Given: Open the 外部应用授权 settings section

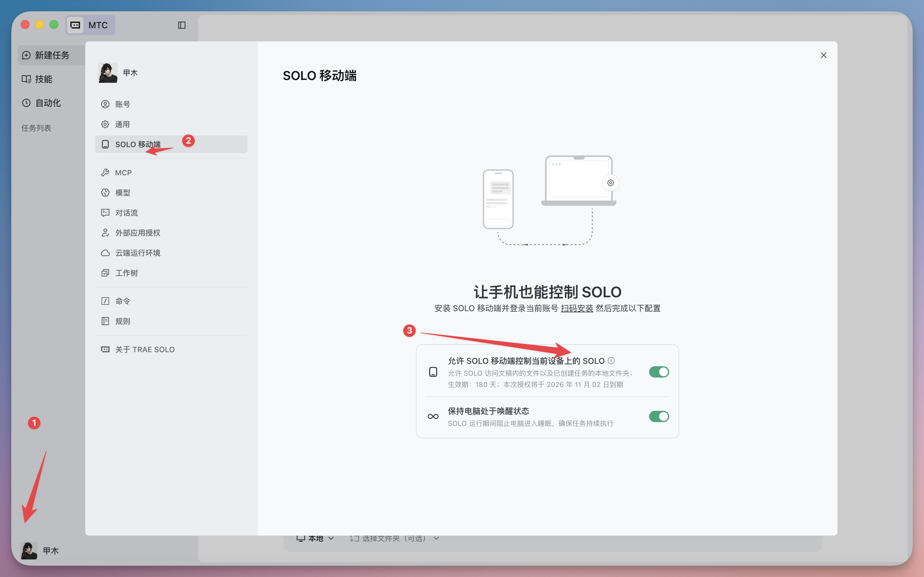Looking at the screenshot, I should [x=171, y=233].
